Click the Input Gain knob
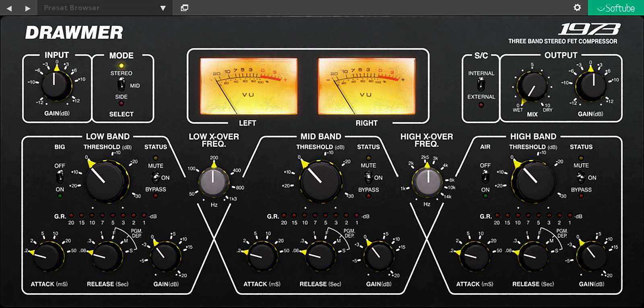 click(54, 84)
